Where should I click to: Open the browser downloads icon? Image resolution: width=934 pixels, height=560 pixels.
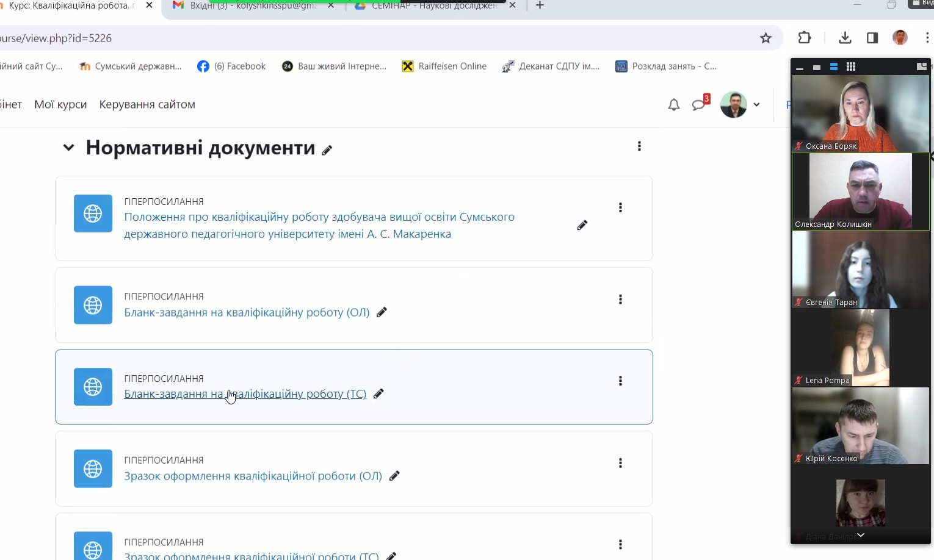pos(845,38)
